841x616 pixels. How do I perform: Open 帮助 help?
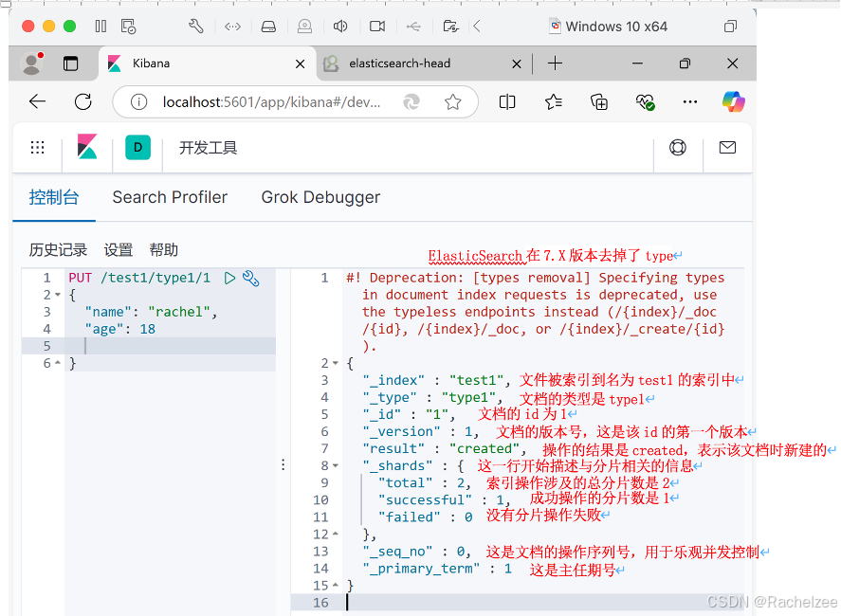pos(164,250)
